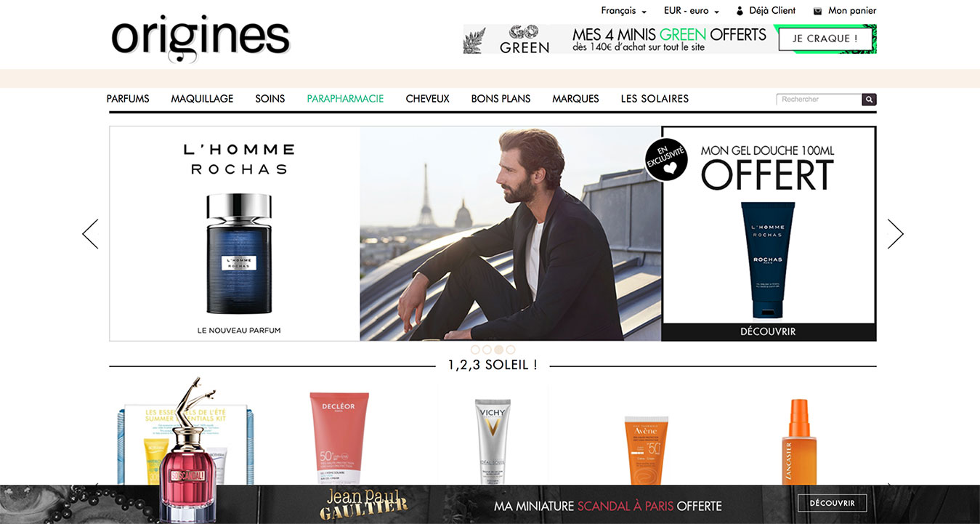The image size is (980, 524).
Task: Click the Déjà Client user icon
Action: click(740, 11)
